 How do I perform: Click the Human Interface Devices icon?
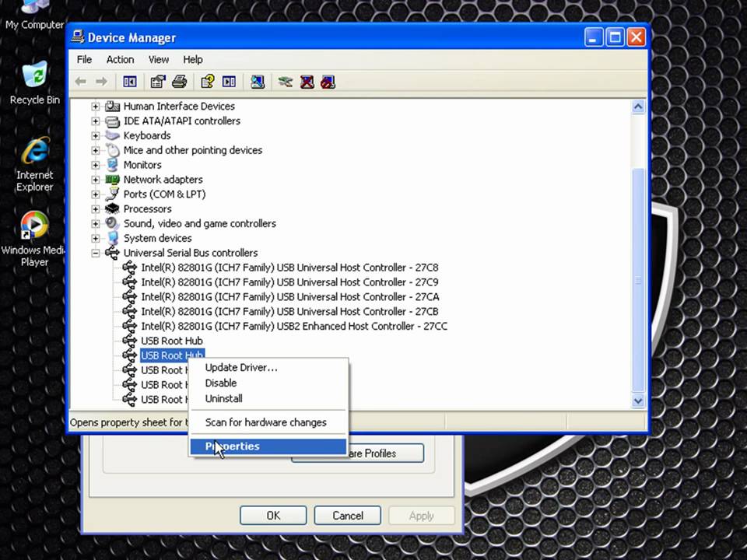112,107
